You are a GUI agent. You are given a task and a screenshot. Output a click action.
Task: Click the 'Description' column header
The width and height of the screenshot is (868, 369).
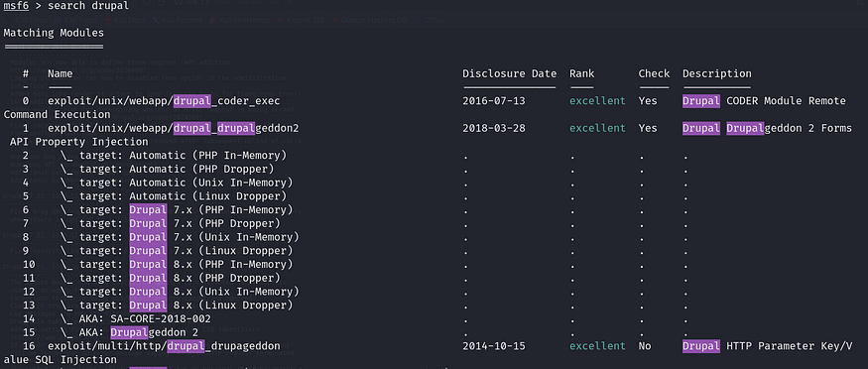[x=717, y=73]
